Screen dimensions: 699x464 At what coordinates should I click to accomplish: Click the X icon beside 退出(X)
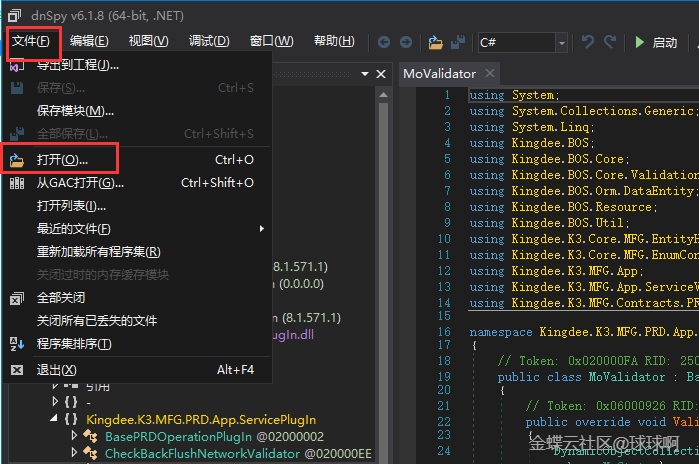pos(17,370)
